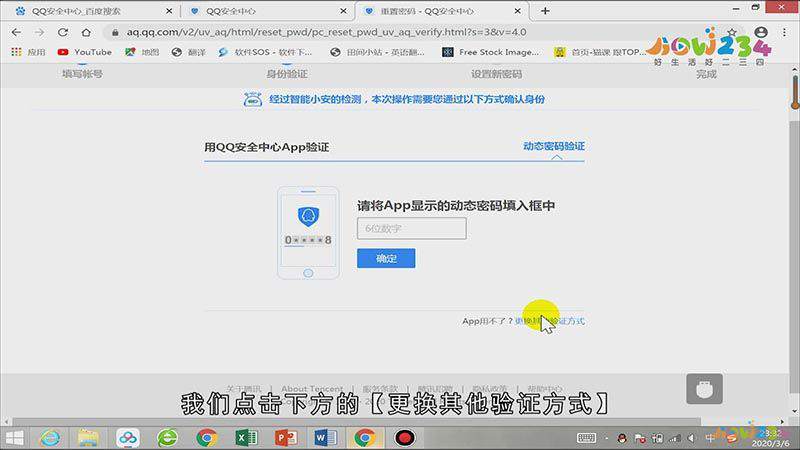This screenshot has height=450, width=800.
Task: Open the YouTube bookmark
Action: (85, 52)
